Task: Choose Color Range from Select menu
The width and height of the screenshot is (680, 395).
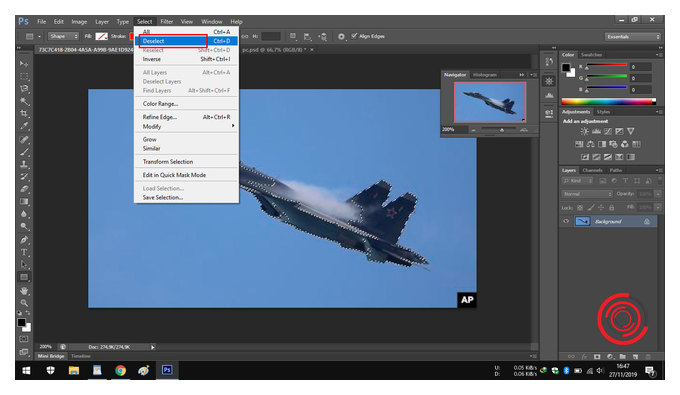Action: click(186, 104)
